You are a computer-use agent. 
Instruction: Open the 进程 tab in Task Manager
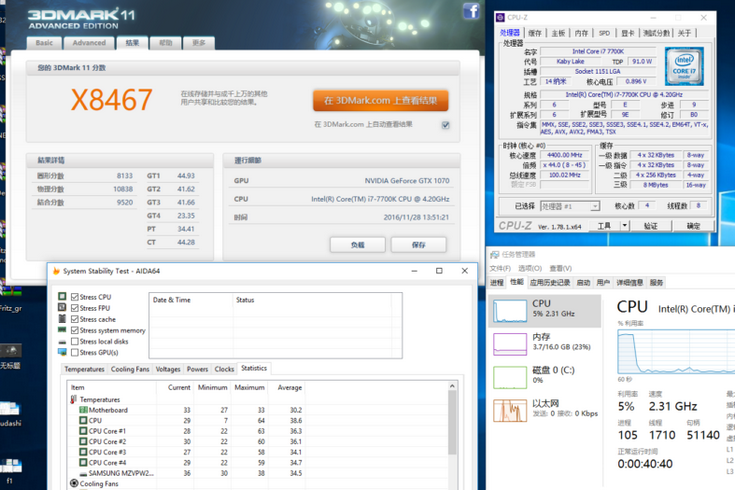coord(497,282)
